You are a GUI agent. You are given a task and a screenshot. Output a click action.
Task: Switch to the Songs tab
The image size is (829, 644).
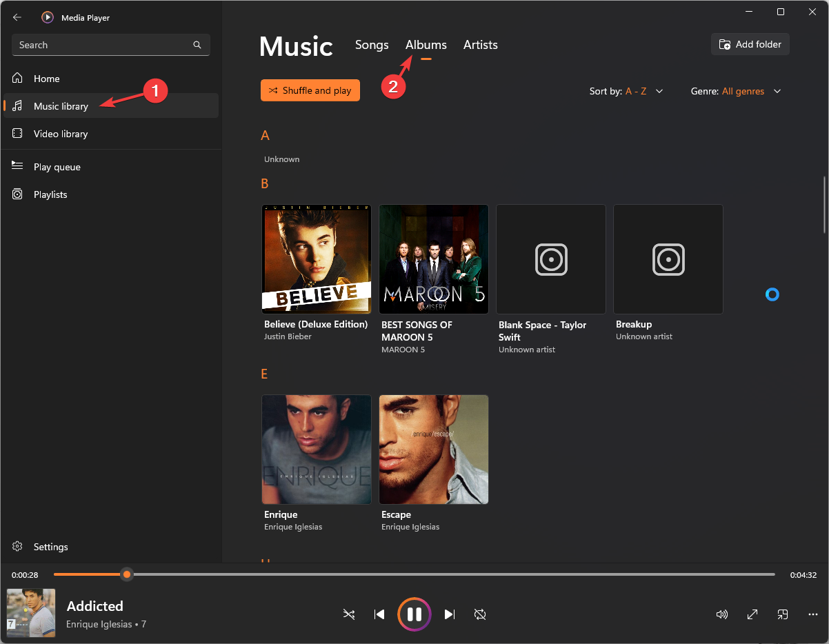click(x=372, y=45)
